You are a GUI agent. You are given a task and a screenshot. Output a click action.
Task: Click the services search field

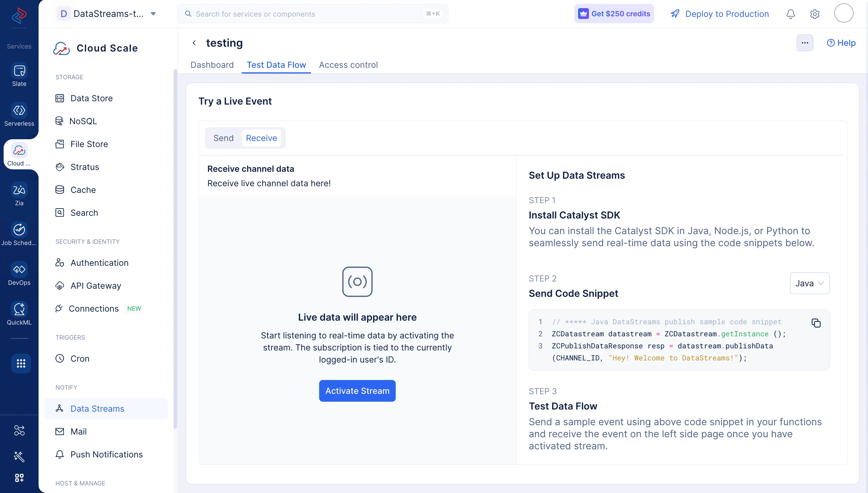[x=313, y=14]
